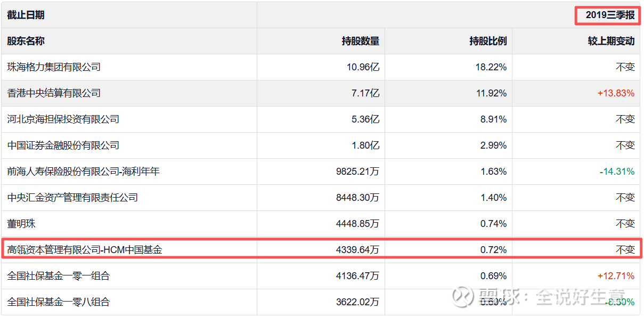Viewport: 644px width, 317px height.
Task: Sort by the 持股数量 column header
Action: coord(361,41)
